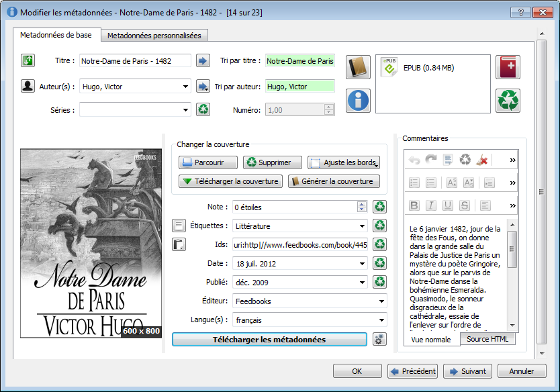Image resolution: width=560 pixels, height=392 pixels.
Task: Open the Langue(s) dropdown showing français
Action: coord(381,320)
